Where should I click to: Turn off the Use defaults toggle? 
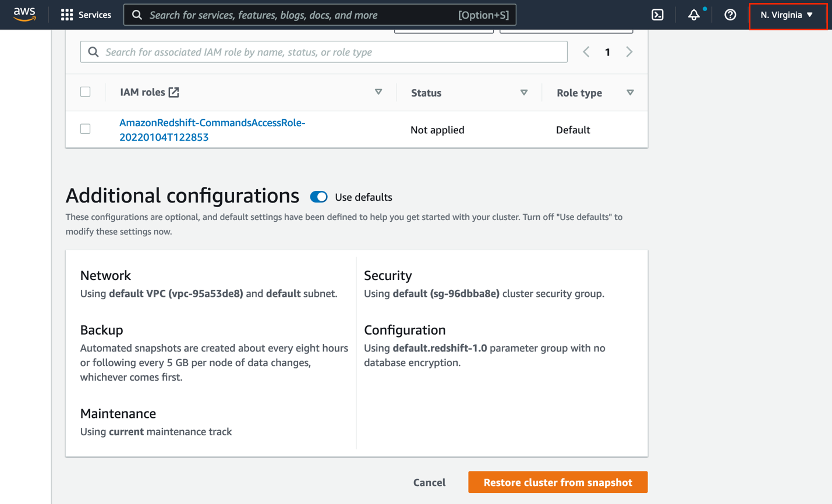click(x=318, y=197)
